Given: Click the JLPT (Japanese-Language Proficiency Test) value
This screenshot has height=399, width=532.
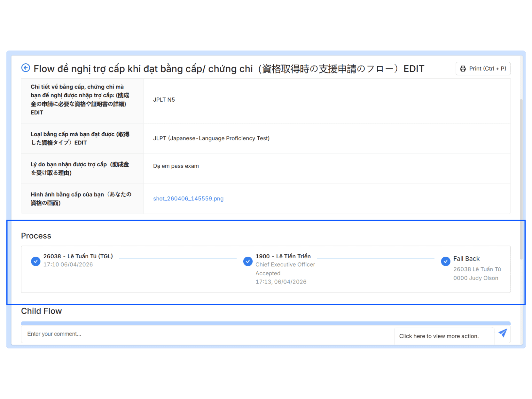Looking at the screenshot, I should tap(211, 138).
